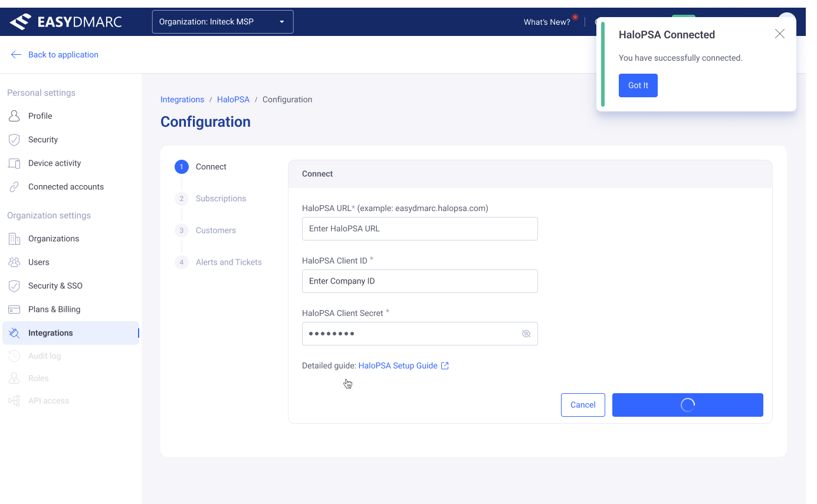817x504 pixels.
Task: Select Integrations in sidebar
Action: [71, 333]
